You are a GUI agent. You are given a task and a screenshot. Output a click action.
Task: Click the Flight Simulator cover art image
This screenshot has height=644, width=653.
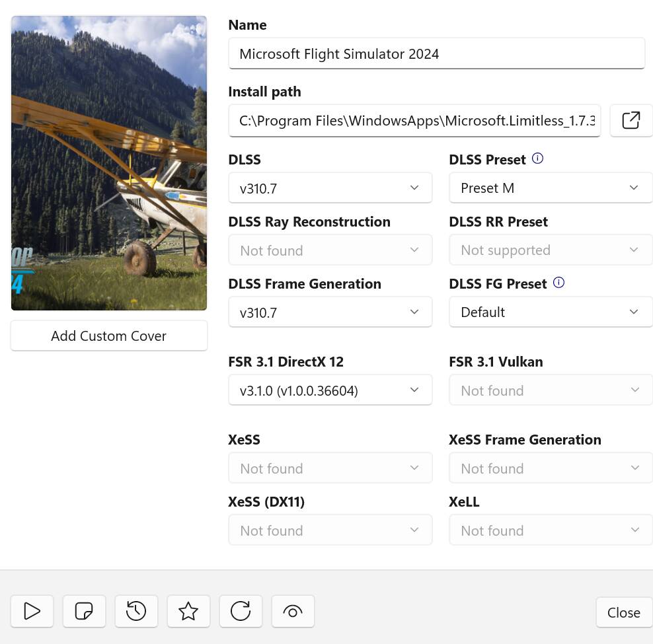point(108,162)
